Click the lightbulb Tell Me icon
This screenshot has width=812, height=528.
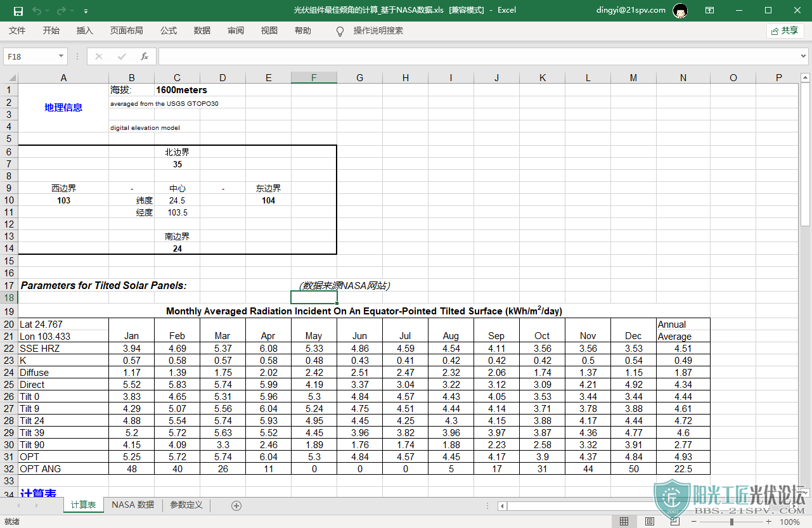340,31
